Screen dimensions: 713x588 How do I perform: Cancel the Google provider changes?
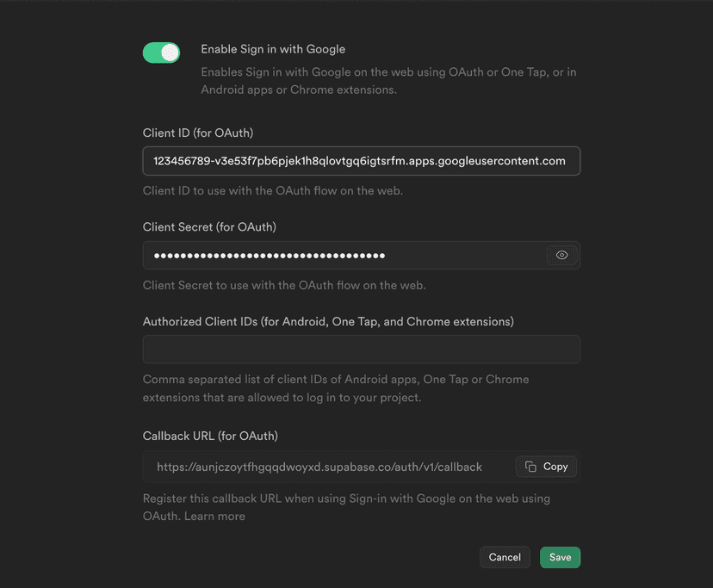point(505,557)
